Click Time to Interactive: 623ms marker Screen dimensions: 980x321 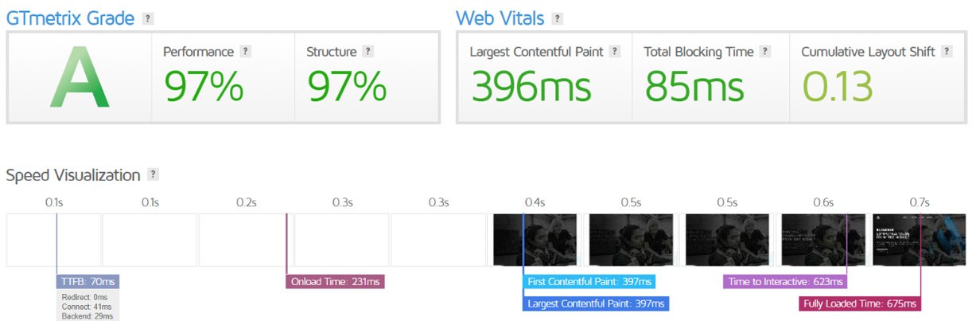785,282
